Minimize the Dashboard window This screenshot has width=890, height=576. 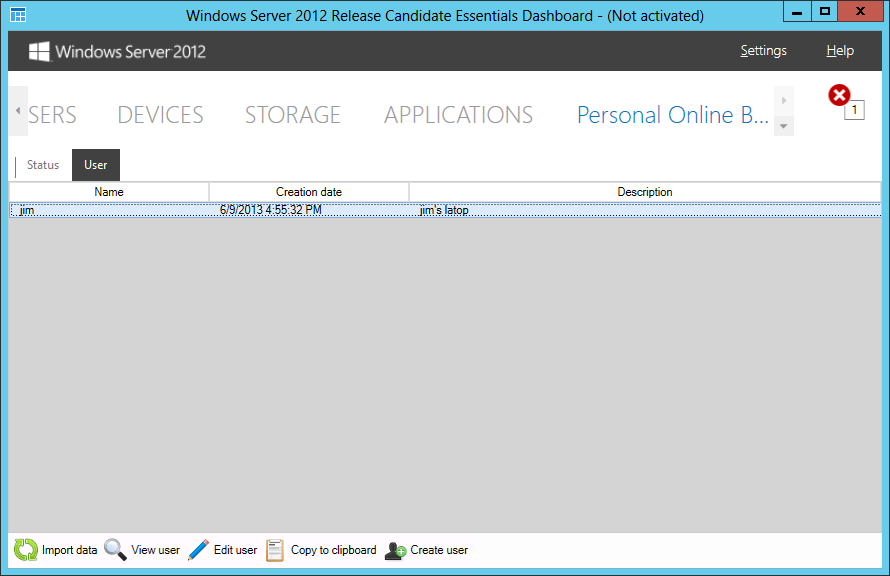point(797,12)
